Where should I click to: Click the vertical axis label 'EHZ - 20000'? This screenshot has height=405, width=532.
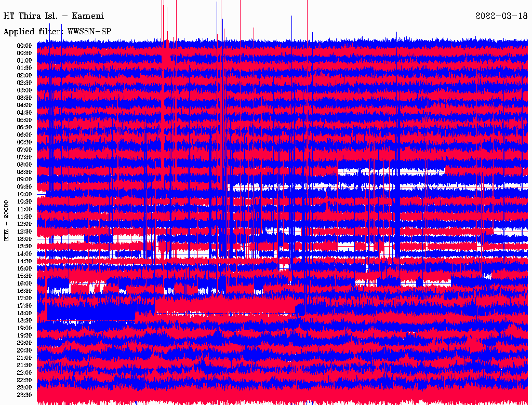(x=6, y=221)
